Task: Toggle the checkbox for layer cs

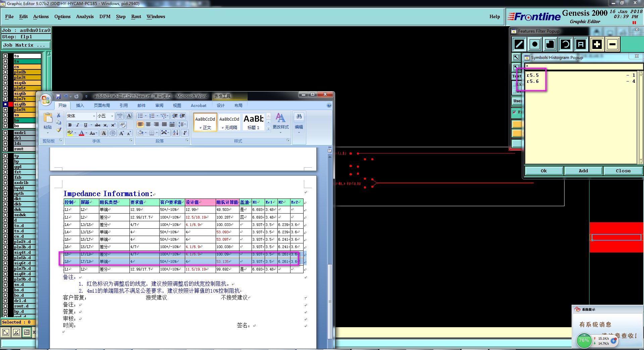Action: tap(5, 67)
